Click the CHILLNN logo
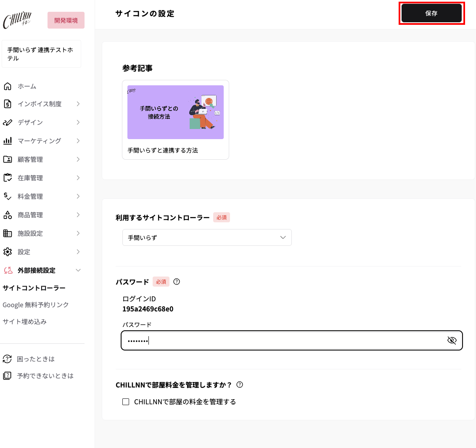The width and height of the screenshot is (476, 448). [x=17, y=20]
